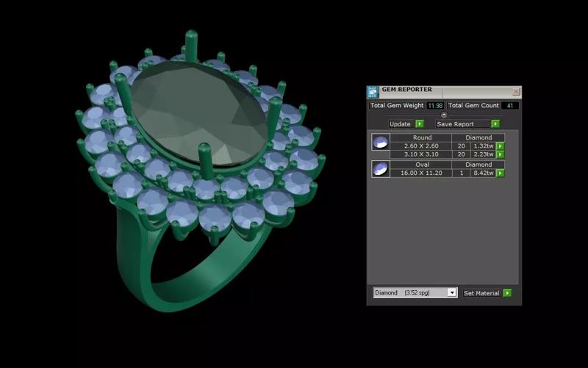The height and width of the screenshot is (368, 588).
Task: Click the Diamond header in the Oval group
Action: click(478, 165)
